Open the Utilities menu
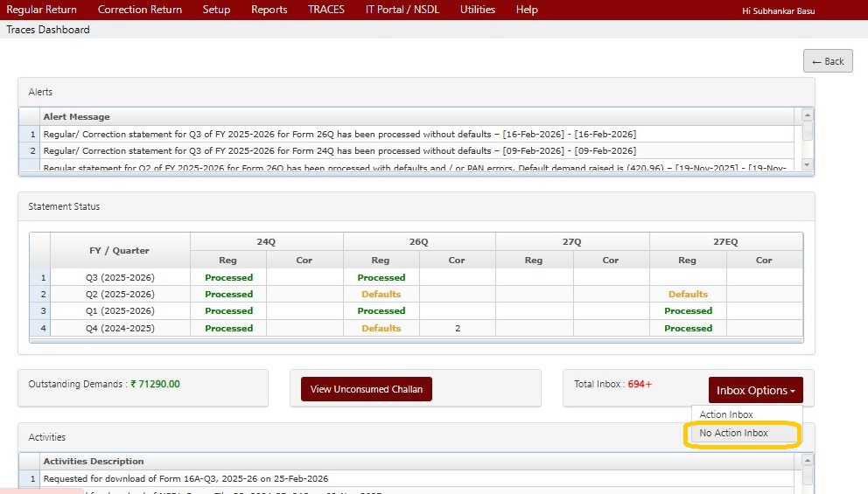This screenshot has height=494, width=868. 477,10
